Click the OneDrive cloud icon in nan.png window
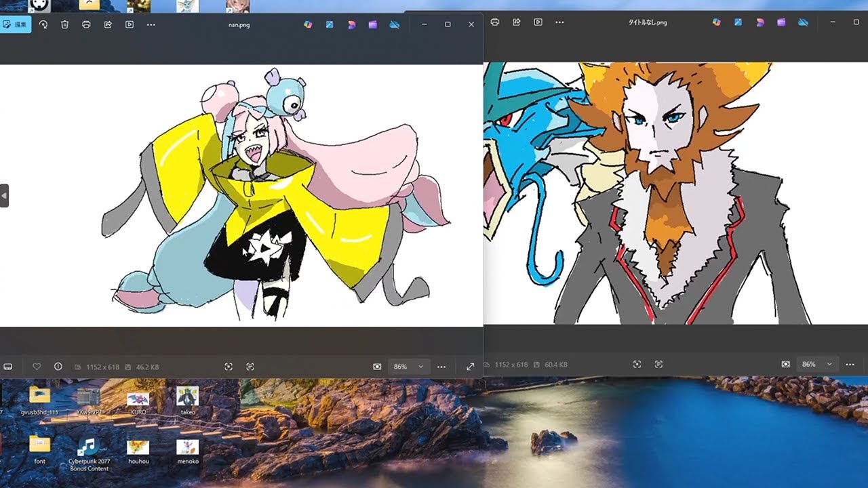The image size is (868, 488). (395, 24)
